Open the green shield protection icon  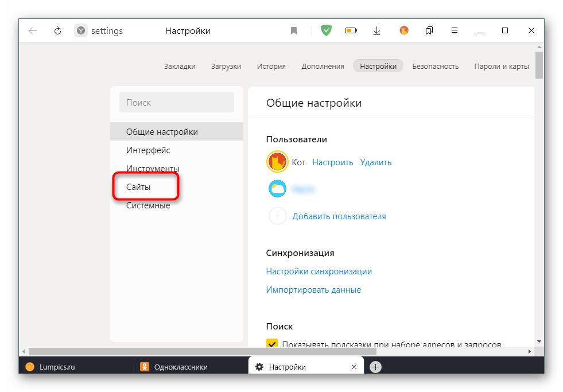[326, 31]
